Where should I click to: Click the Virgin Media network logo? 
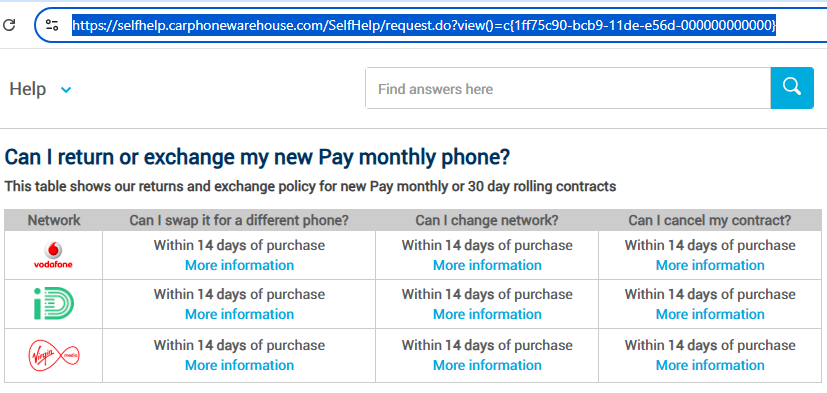[x=53, y=356]
